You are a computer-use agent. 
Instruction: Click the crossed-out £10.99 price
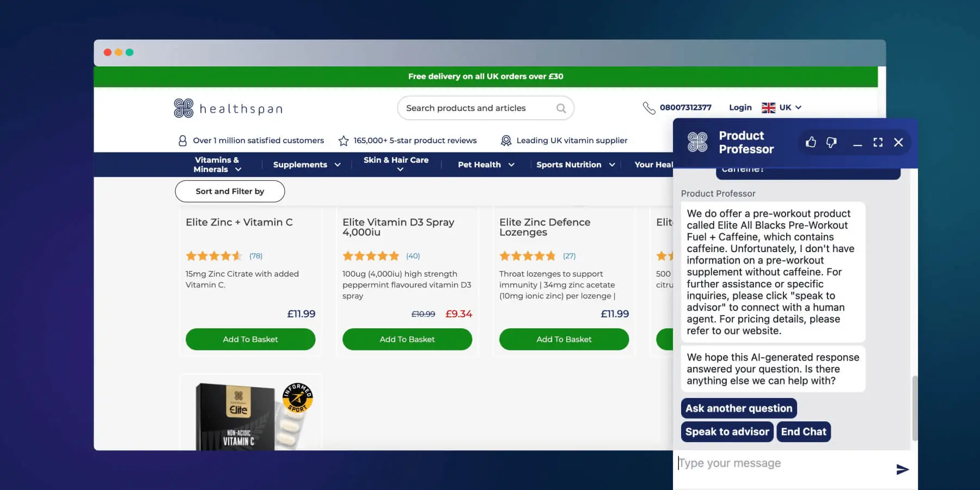(423, 314)
